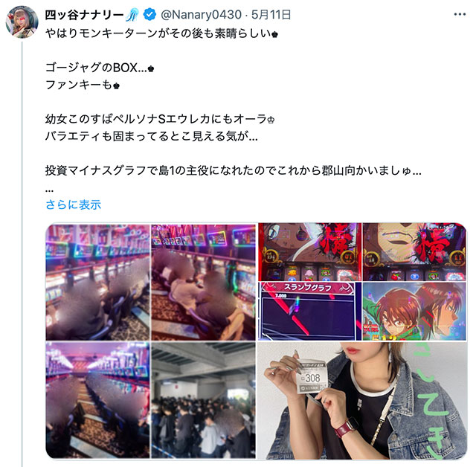The width and height of the screenshot is (476, 467).
Task: Open the crowd queue photo under concrete ceiling
Action: pos(203,400)
